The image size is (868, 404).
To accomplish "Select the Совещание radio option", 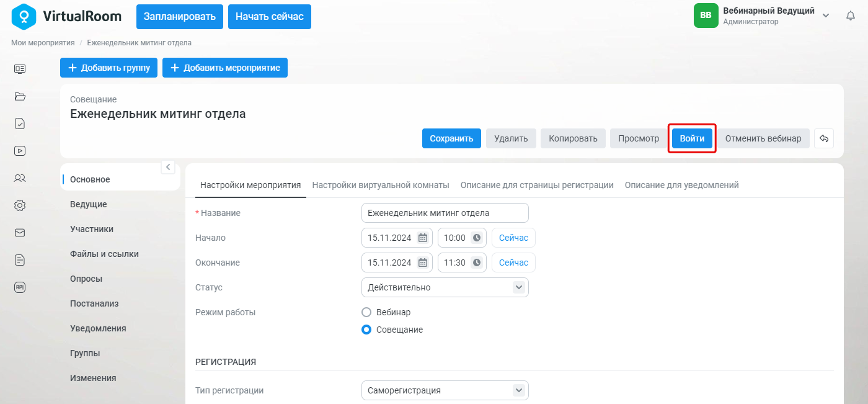I will tap(366, 330).
